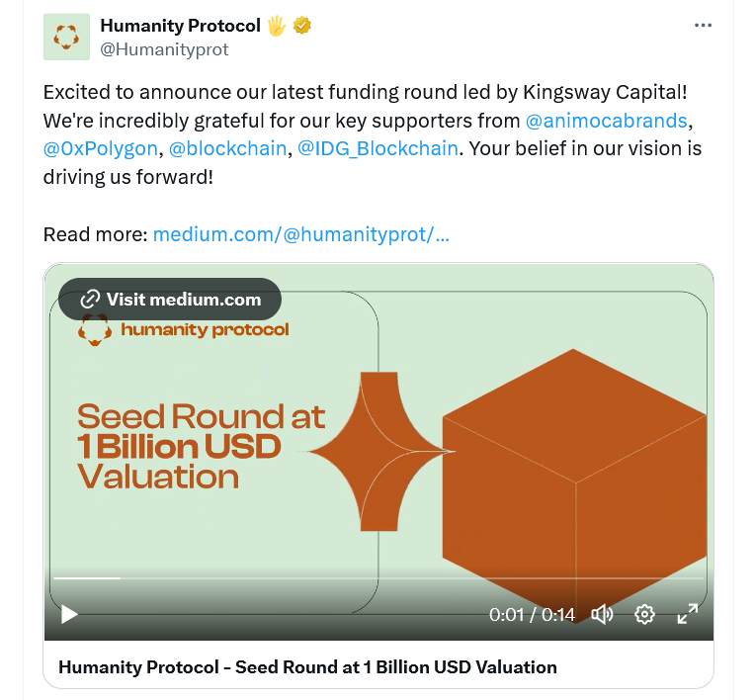The height and width of the screenshot is (700, 755).
Task: Expand video to fullscreen
Action: 687,614
